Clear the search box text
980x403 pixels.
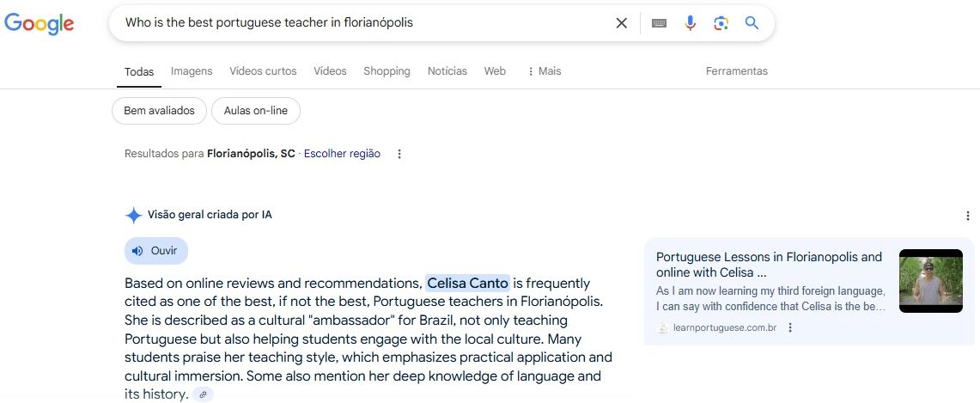click(621, 23)
